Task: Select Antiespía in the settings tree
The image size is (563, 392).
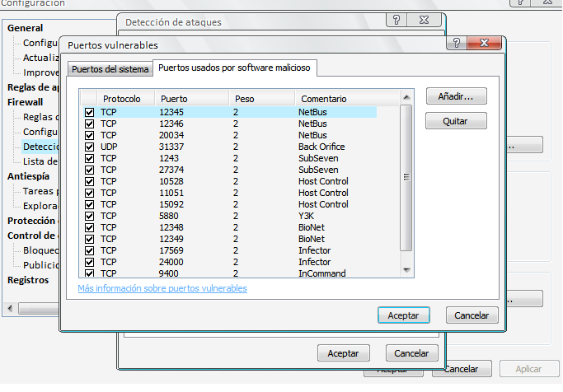Action: tap(28, 176)
